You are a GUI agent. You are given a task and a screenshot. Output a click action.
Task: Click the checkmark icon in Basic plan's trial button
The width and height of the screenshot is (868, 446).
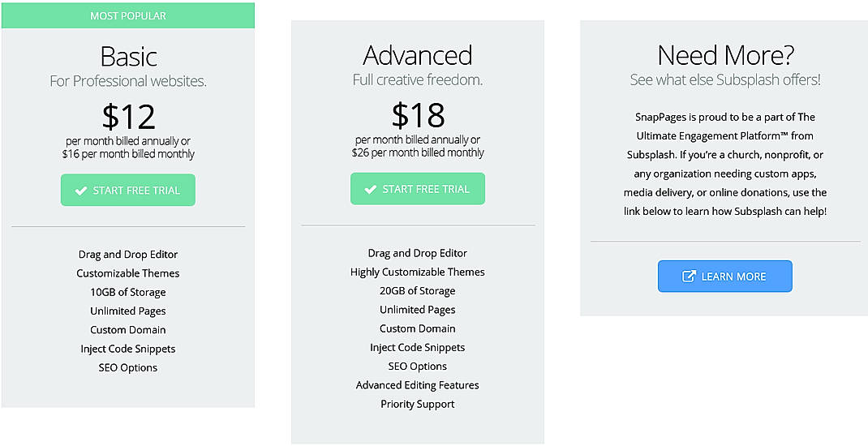click(81, 191)
